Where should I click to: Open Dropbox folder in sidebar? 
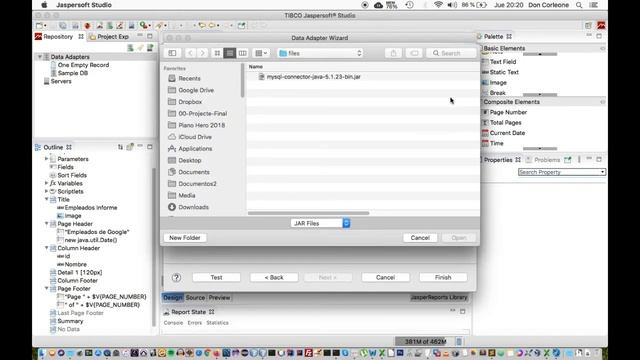pyautogui.click(x=190, y=102)
